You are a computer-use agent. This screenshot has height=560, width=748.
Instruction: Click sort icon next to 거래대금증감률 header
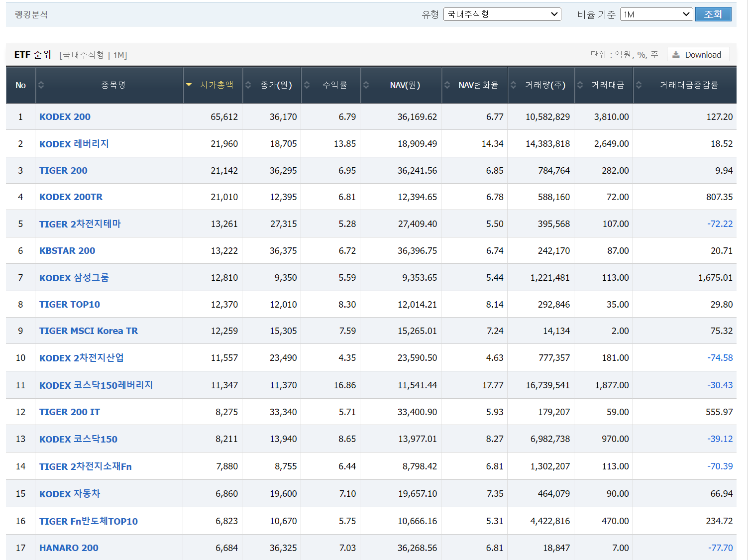[639, 85]
